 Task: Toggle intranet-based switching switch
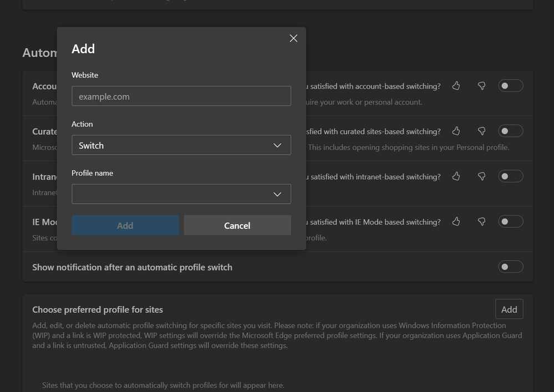tap(510, 176)
